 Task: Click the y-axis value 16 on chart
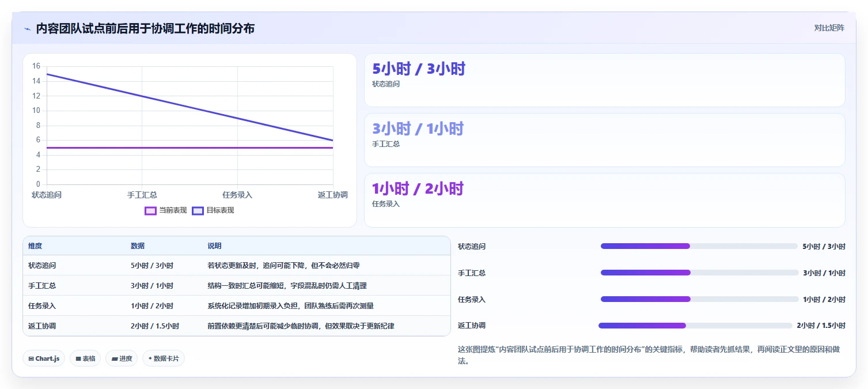[x=36, y=66]
